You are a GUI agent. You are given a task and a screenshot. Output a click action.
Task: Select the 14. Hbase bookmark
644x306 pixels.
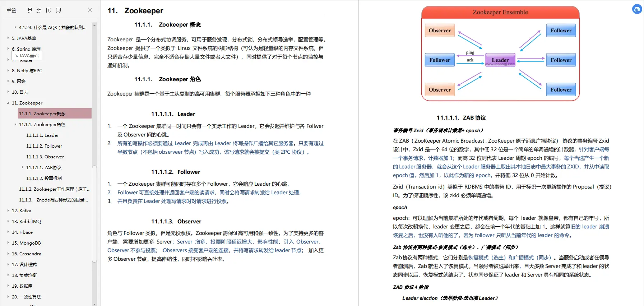coord(22,232)
